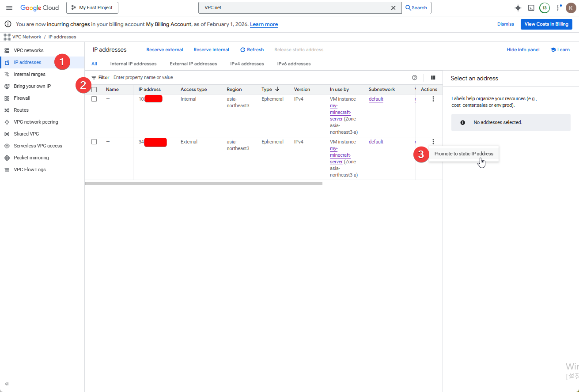Click VPC Network in the breadcrumb
The height and width of the screenshot is (392, 579).
[x=27, y=37]
